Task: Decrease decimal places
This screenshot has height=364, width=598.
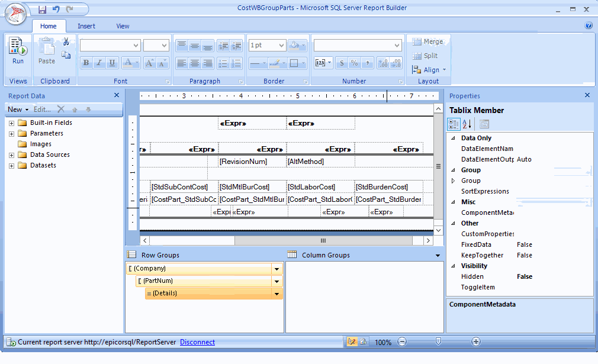Action: coord(396,63)
